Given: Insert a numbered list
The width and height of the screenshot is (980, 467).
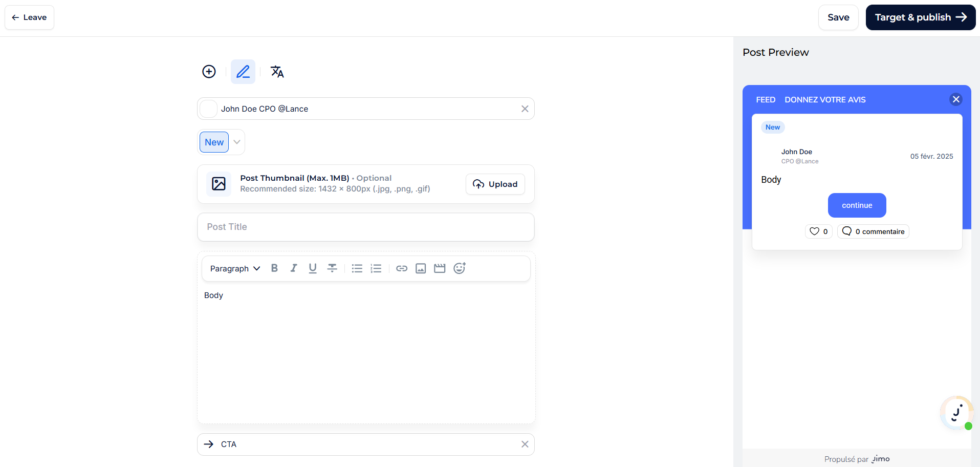Looking at the screenshot, I should coord(376,268).
